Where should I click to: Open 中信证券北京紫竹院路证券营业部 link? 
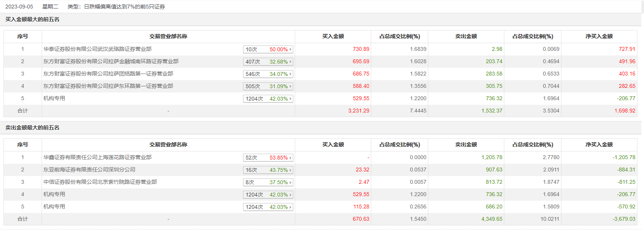pyautogui.click(x=100, y=182)
